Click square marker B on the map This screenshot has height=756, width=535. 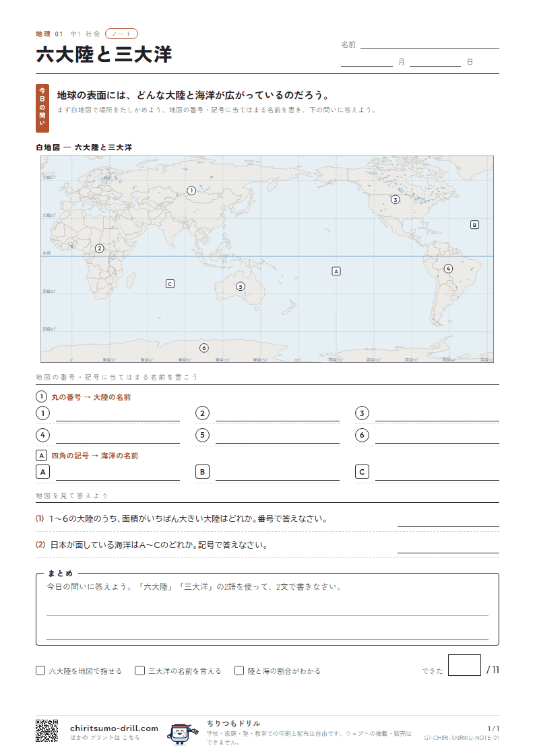475,225
